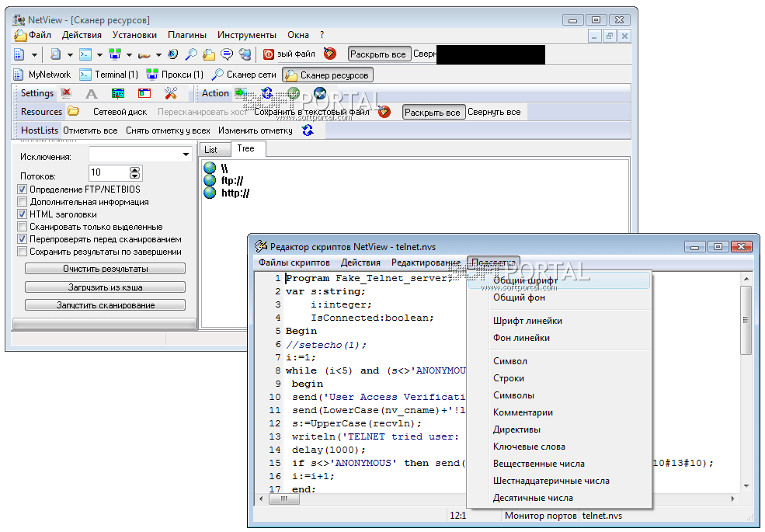Decrease Потоков value with spinner down arrow
The width and height of the screenshot is (765, 532).
click(135, 176)
